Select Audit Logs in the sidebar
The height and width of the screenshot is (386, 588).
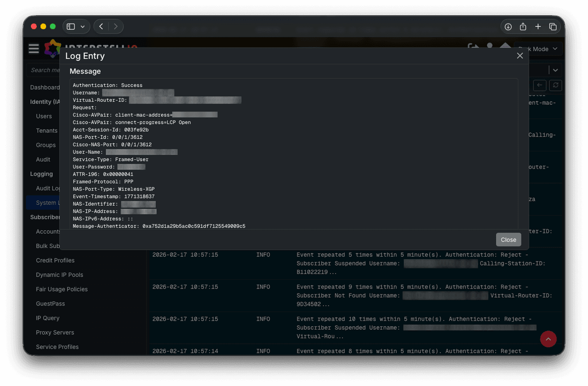point(48,188)
